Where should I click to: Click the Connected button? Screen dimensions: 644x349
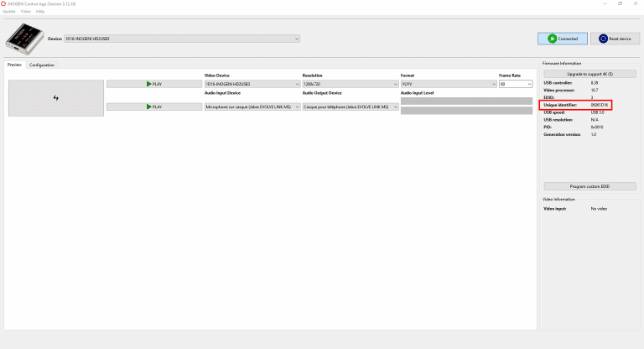563,39
